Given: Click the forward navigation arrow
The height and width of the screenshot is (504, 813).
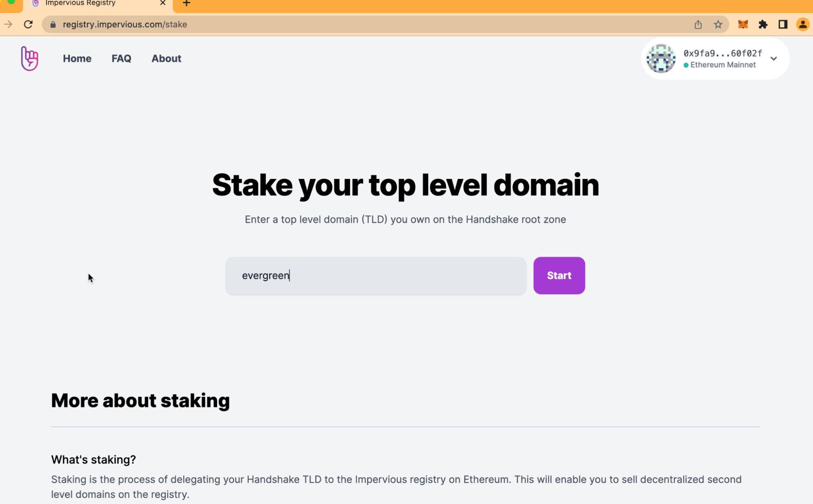Looking at the screenshot, I should [8, 24].
